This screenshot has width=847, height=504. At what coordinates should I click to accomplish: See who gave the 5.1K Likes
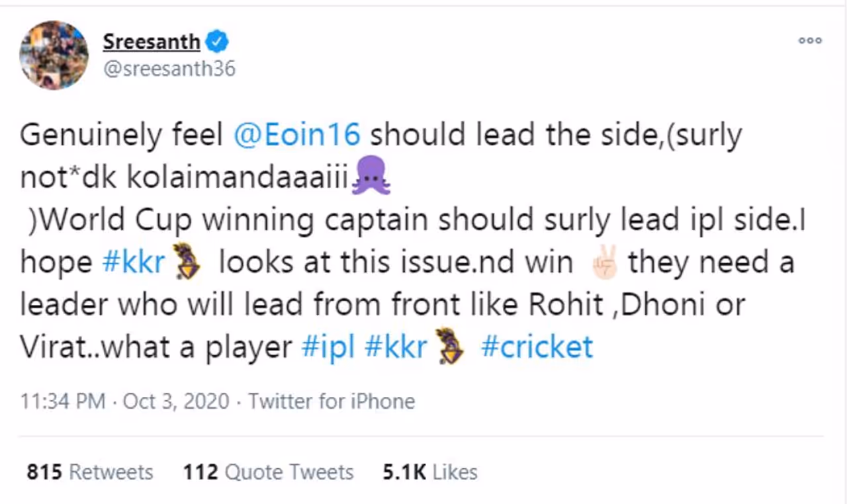tap(429, 472)
